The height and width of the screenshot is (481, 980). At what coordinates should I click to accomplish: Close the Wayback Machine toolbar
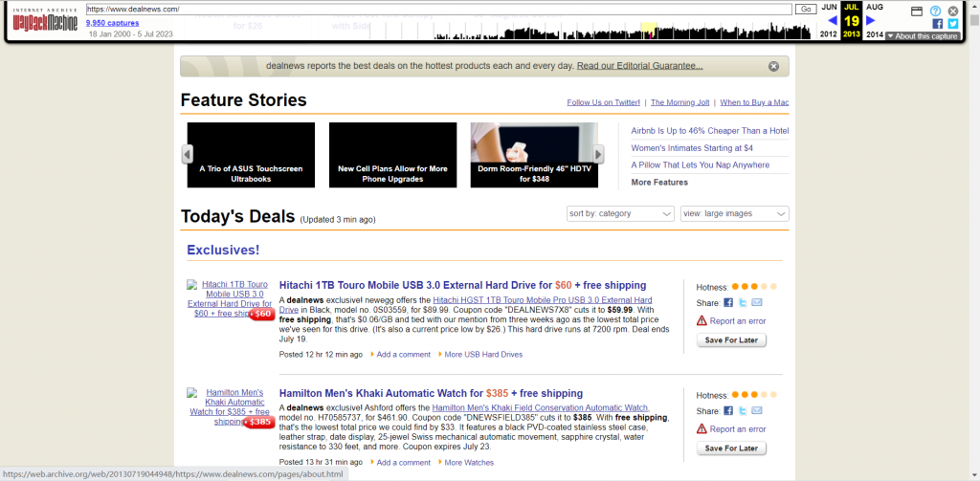click(952, 11)
